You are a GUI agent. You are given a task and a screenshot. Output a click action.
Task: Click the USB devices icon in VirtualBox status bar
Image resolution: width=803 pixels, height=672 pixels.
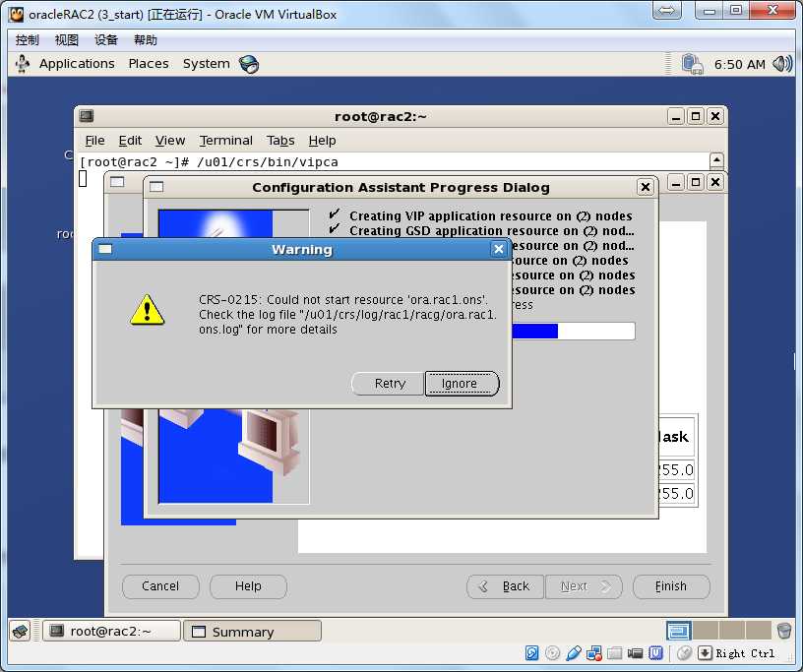pyautogui.click(x=574, y=653)
